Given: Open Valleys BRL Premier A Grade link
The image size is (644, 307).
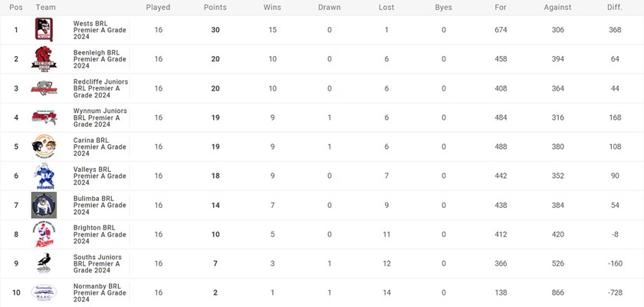Looking at the screenshot, I should [x=100, y=176].
